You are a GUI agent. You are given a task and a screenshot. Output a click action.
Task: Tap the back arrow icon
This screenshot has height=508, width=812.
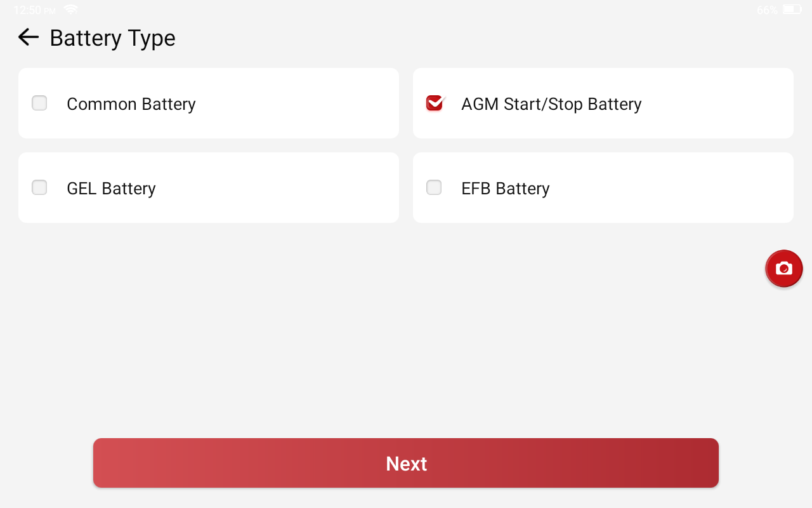coord(29,37)
